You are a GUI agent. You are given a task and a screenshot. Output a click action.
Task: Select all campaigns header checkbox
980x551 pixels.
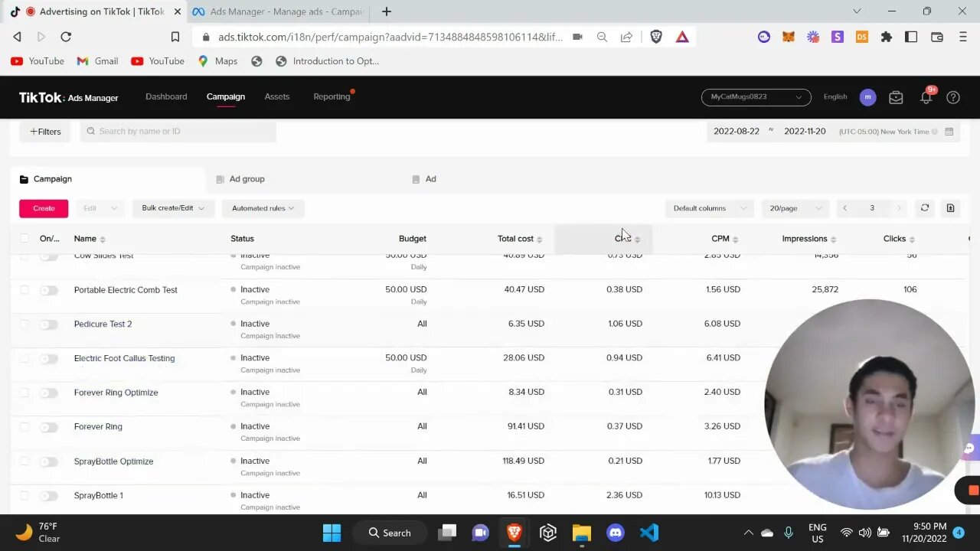24,239
